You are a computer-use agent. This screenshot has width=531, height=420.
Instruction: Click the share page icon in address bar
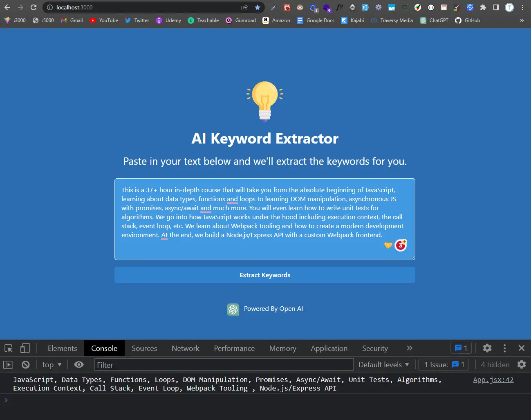tap(244, 7)
